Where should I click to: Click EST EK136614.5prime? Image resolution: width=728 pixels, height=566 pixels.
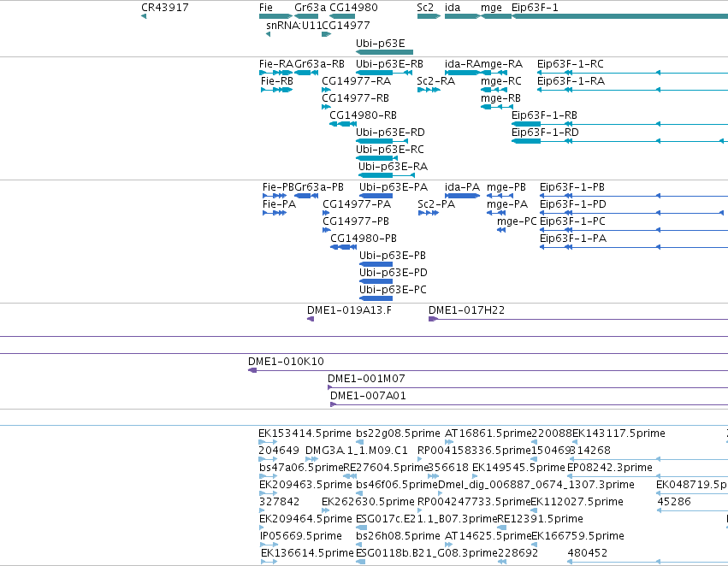[x=307, y=553]
